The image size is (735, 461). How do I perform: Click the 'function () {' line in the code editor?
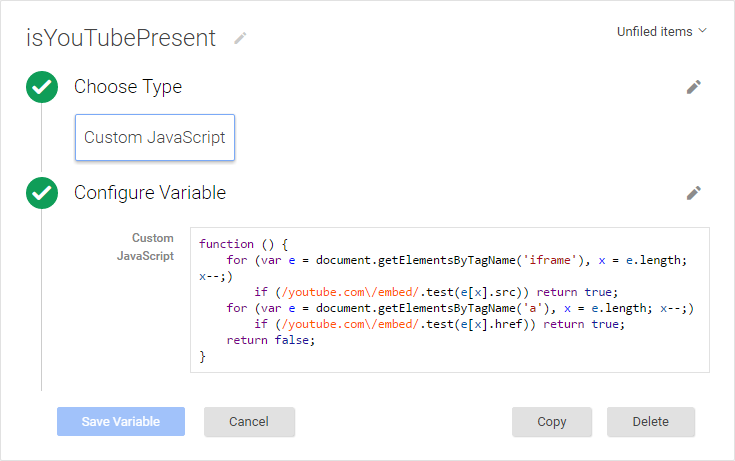click(243, 244)
